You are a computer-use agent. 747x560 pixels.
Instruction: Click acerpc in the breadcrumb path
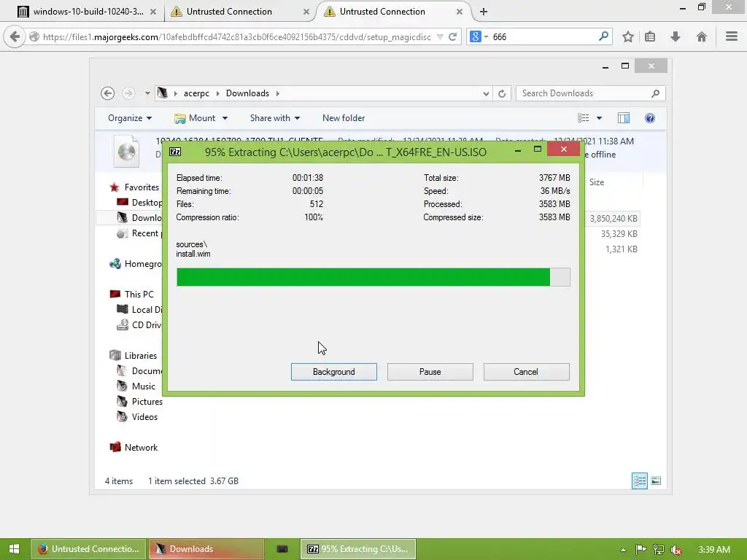[196, 93]
